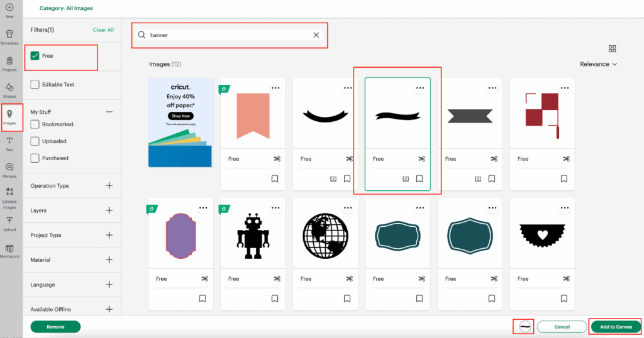The height and width of the screenshot is (338, 644).
Task: Open the Upload tool in sidebar
Action: click(x=9, y=223)
